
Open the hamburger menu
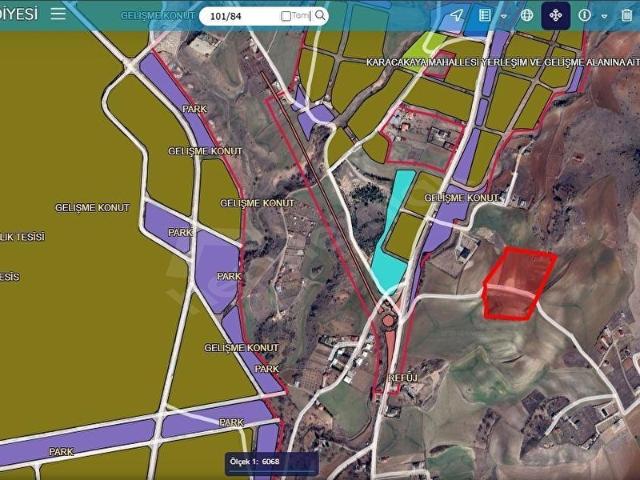tap(58, 13)
